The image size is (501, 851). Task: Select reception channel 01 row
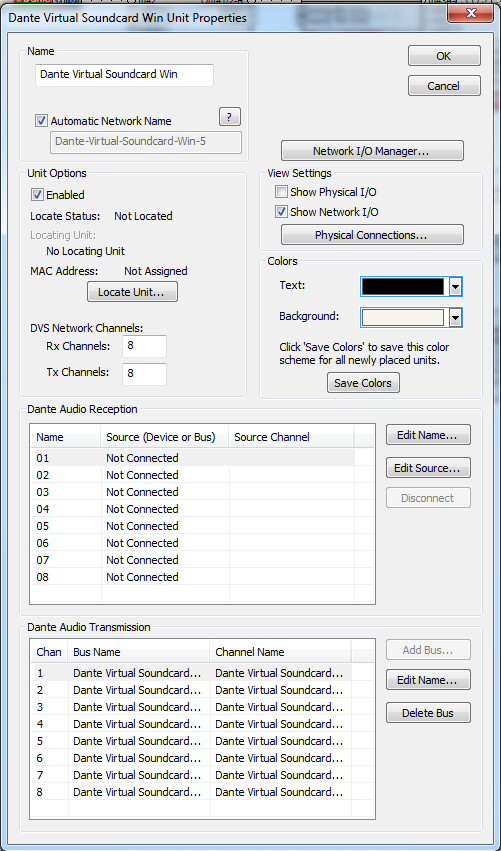[192, 458]
